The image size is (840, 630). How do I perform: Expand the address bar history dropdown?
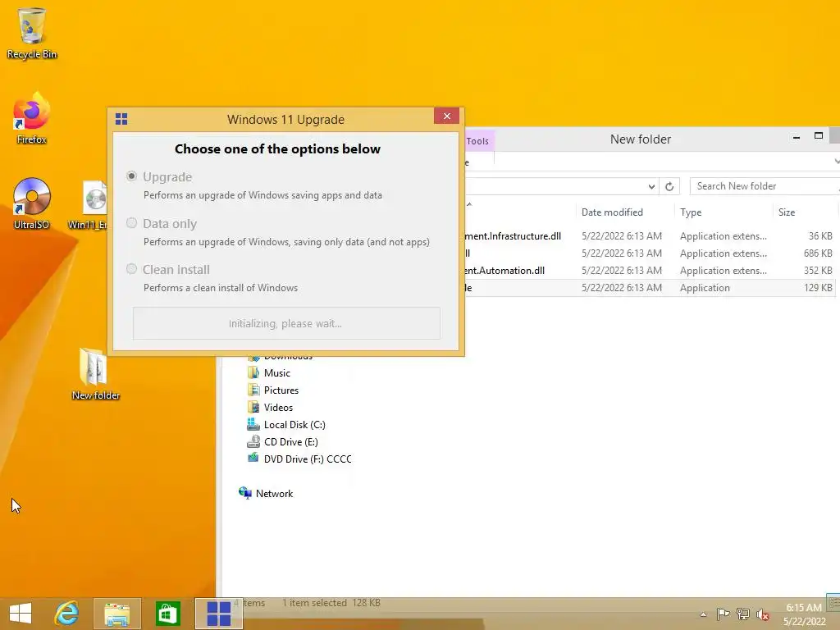tap(651, 186)
